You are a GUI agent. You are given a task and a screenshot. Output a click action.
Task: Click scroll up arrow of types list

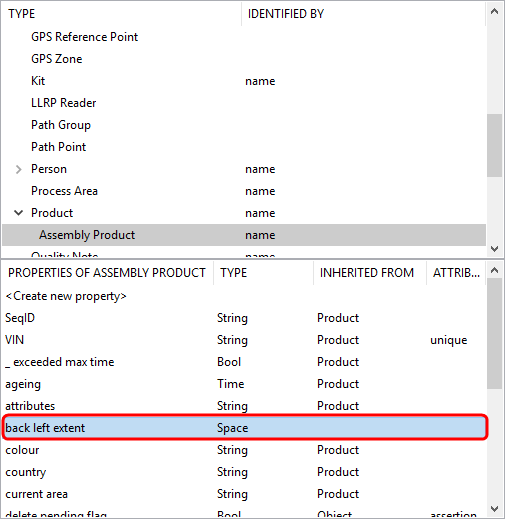[495, 12]
